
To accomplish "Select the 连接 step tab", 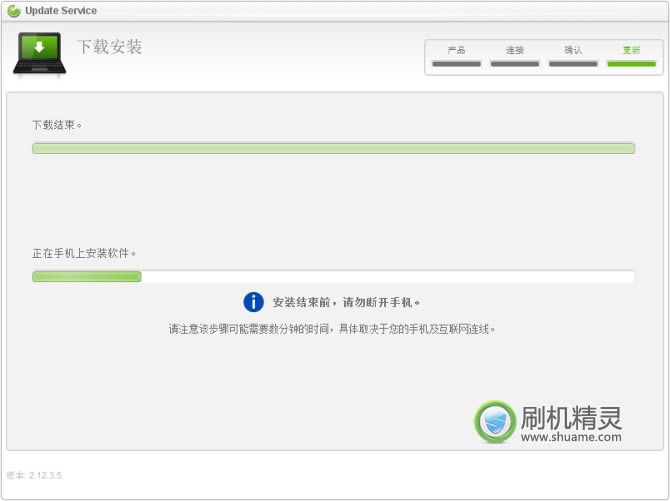I will 515,50.
